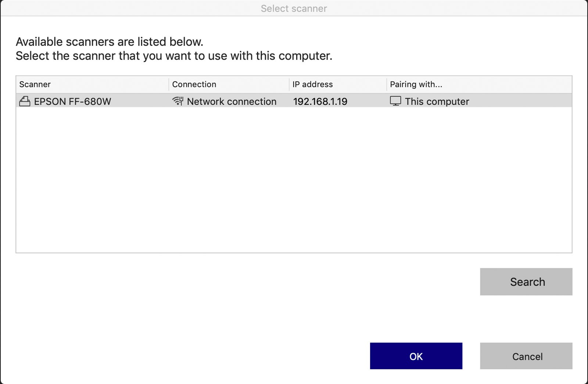Click divider between Connection and IP address headers

[289, 85]
